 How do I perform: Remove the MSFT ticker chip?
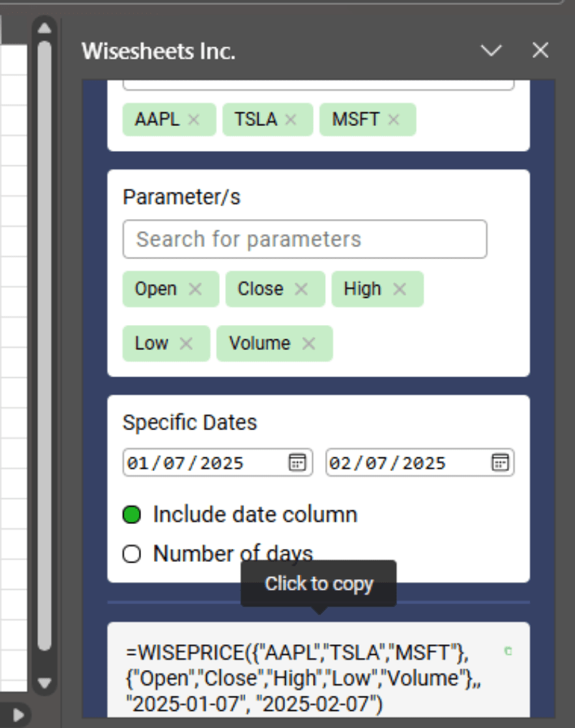click(393, 120)
